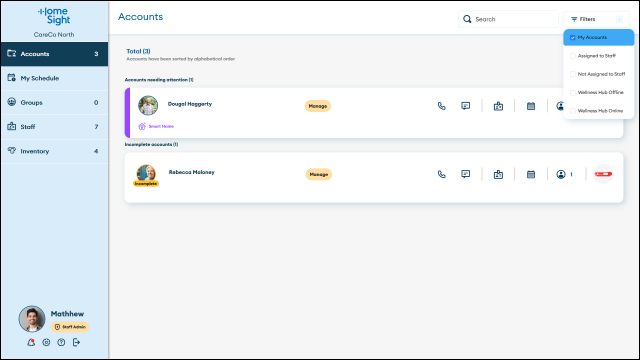The height and width of the screenshot is (360, 640).
Task: Call Rebecca Maloney via phone icon
Action: click(442, 174)
